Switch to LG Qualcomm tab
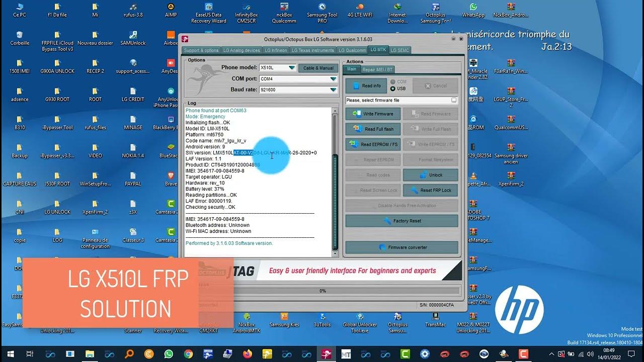 (352, 50)
